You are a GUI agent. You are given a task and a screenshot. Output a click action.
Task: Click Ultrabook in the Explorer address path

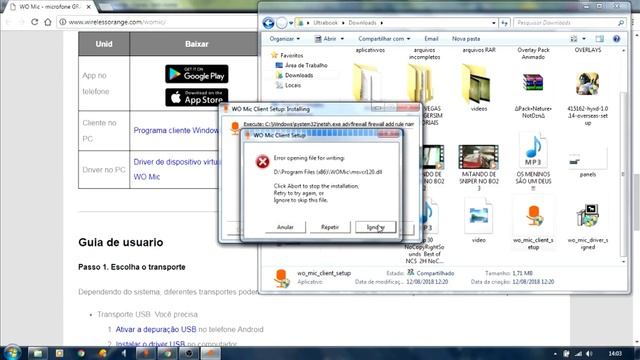[x=325, y=23]
